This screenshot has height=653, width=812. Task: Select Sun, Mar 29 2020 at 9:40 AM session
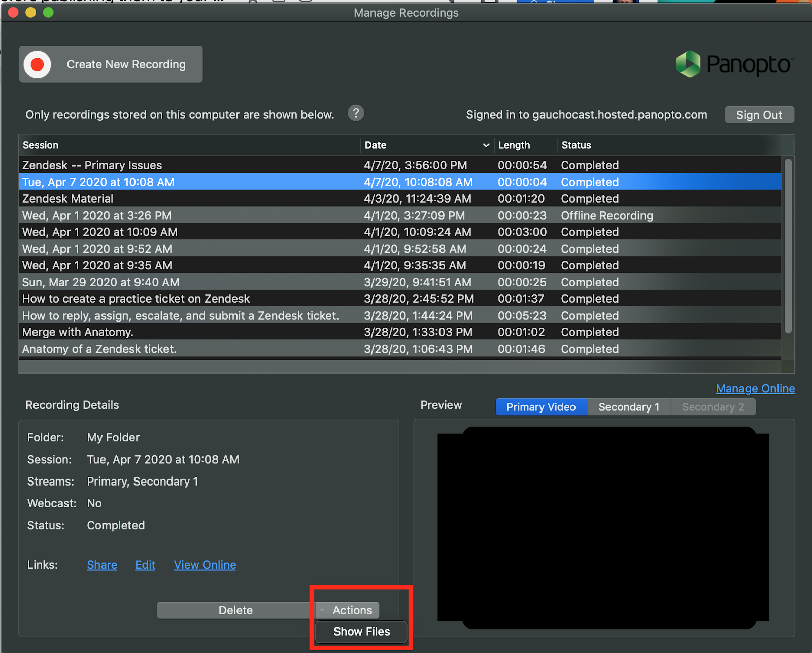coord(400,282)
